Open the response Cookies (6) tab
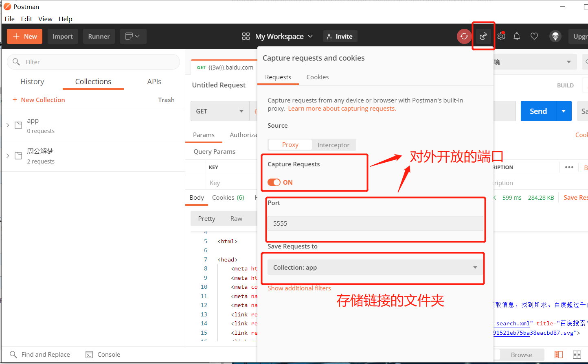Viewport: 588px width, 364px height. (x=228, y=197)
